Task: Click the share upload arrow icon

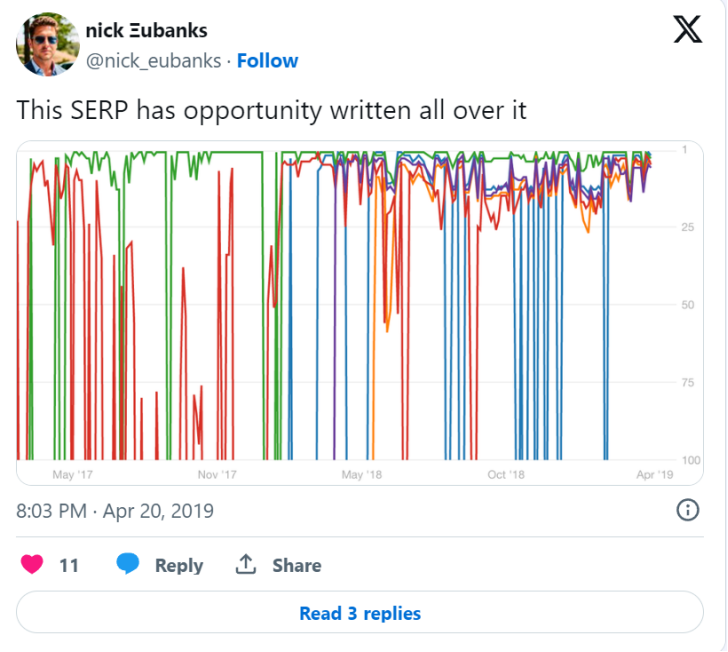Action: point(246,564)
